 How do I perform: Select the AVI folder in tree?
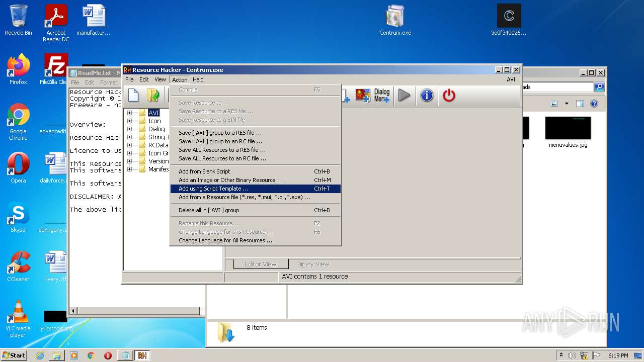tap(153, 113)
